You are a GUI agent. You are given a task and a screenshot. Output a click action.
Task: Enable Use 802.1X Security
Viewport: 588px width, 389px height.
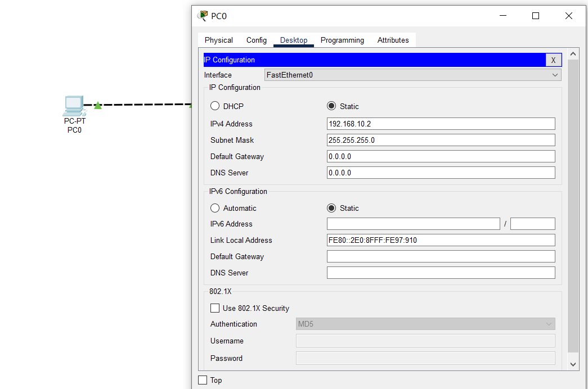(214, 308)
